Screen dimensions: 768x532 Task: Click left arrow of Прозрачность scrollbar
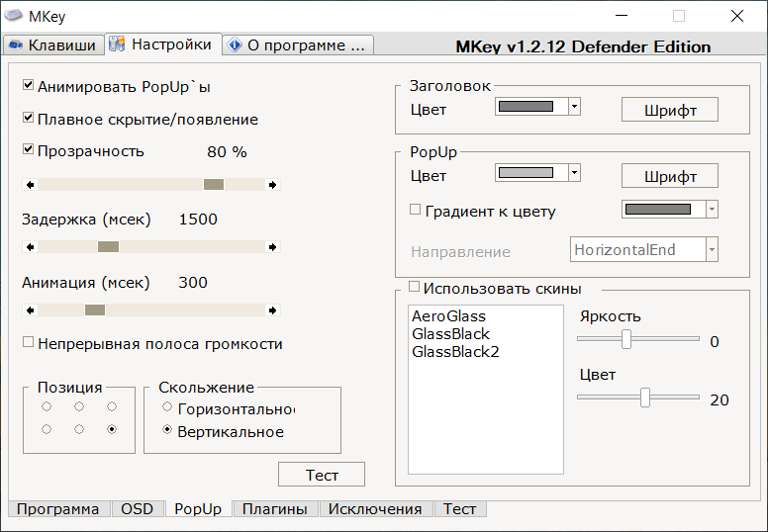[x=31, y=185]
